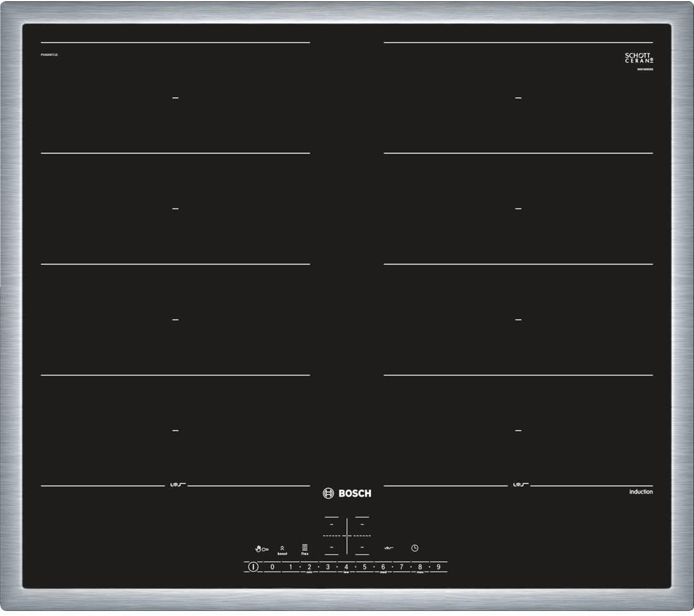
Task: Choose heat level 5 on the scale
Action: (x=364, y=567)
